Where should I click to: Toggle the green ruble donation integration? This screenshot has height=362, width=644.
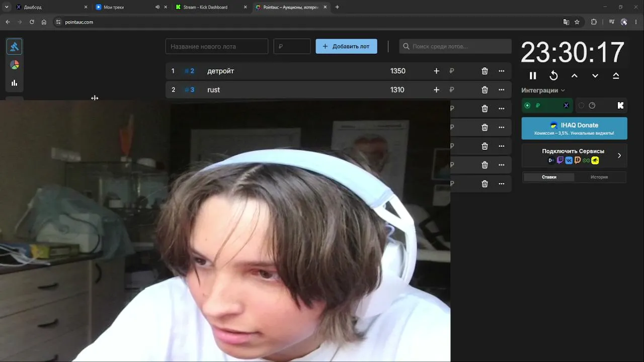click(527, 106)
